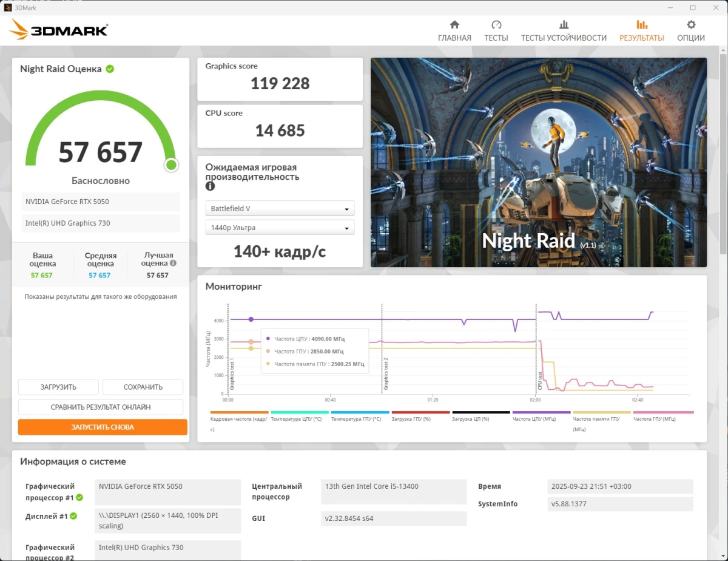Click the 3DMark logo in the header
Image resolution: width=728 pixels, height=561 pixels.
58,29
